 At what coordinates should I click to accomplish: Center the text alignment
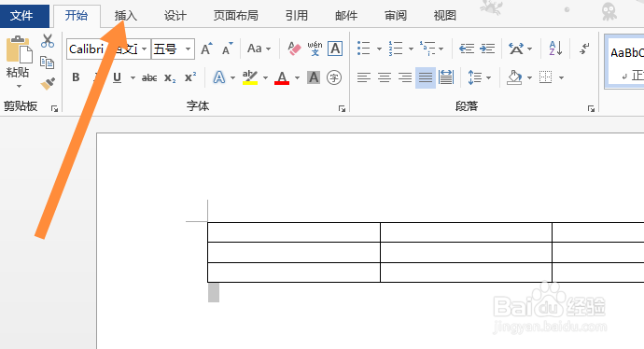coord(385,77)
